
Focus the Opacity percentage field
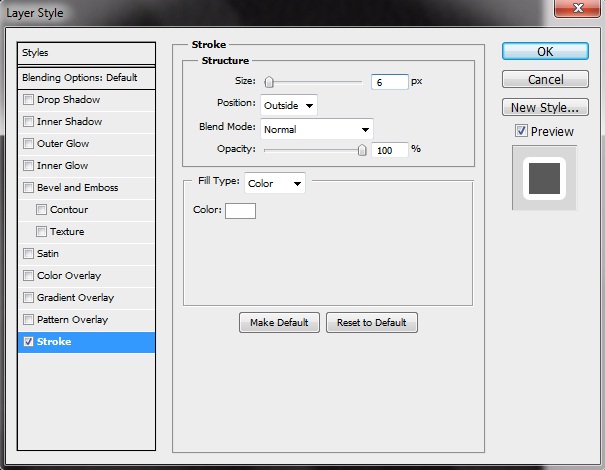coord(390,150)
